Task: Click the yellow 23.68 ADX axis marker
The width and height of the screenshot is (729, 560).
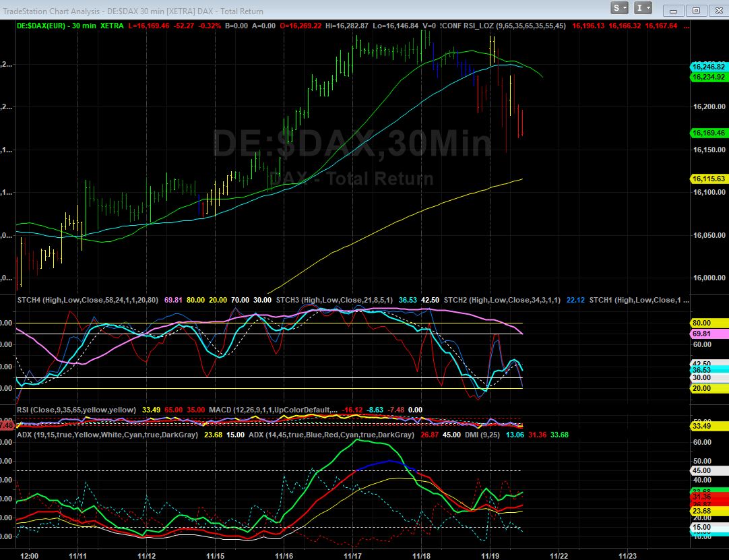Action: (x=709, y=511)
